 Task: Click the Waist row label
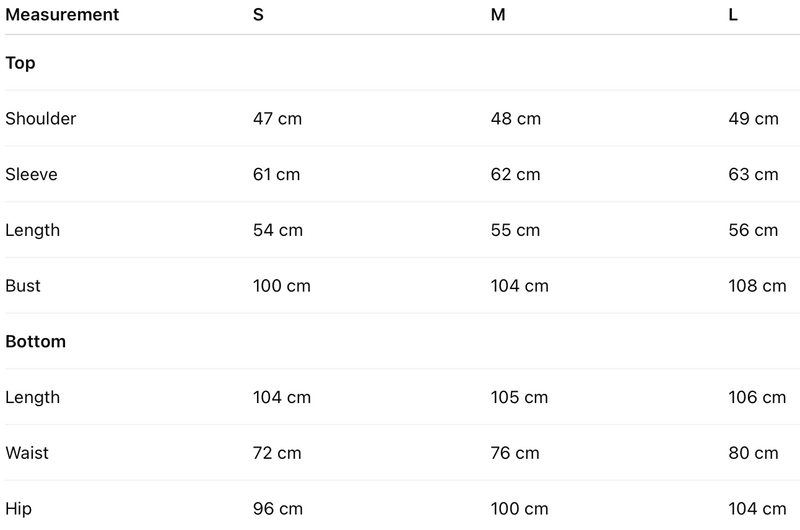pos(27,453)
